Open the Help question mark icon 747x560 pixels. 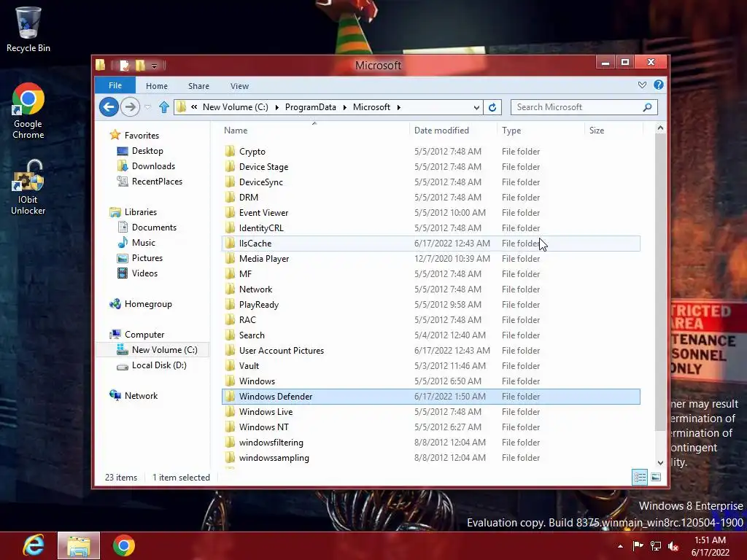(x=659, y=85)
